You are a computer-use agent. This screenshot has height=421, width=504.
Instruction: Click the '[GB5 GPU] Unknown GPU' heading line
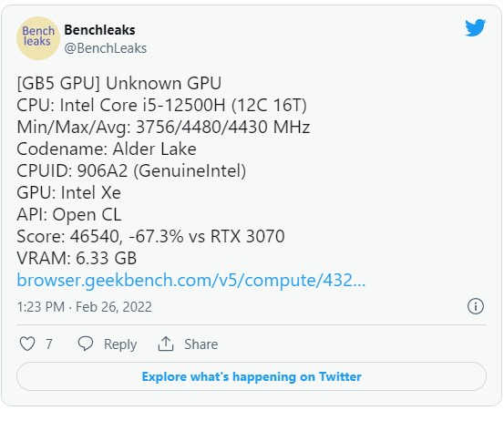tap(118, 83)
